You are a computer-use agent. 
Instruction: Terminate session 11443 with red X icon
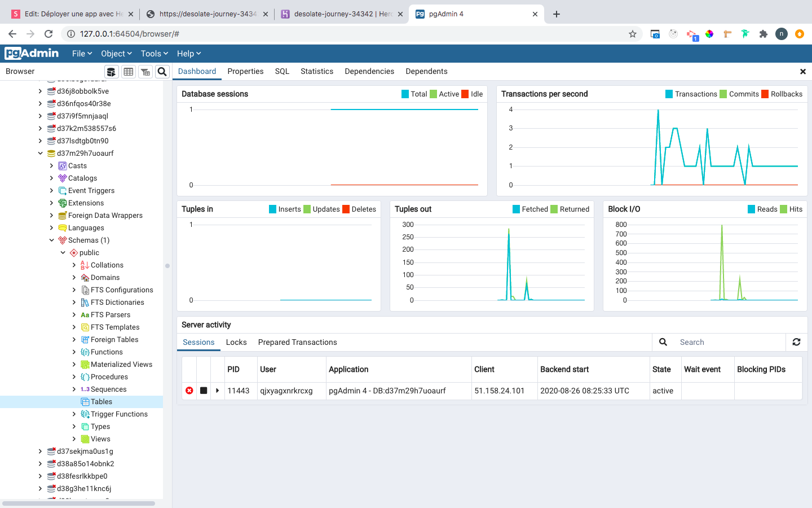coord(189,391)
